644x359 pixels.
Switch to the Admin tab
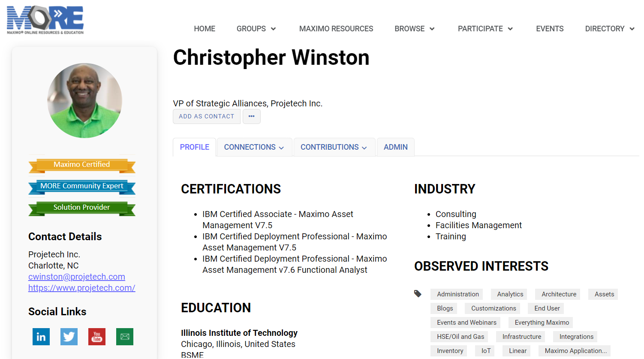coord(396,147)
